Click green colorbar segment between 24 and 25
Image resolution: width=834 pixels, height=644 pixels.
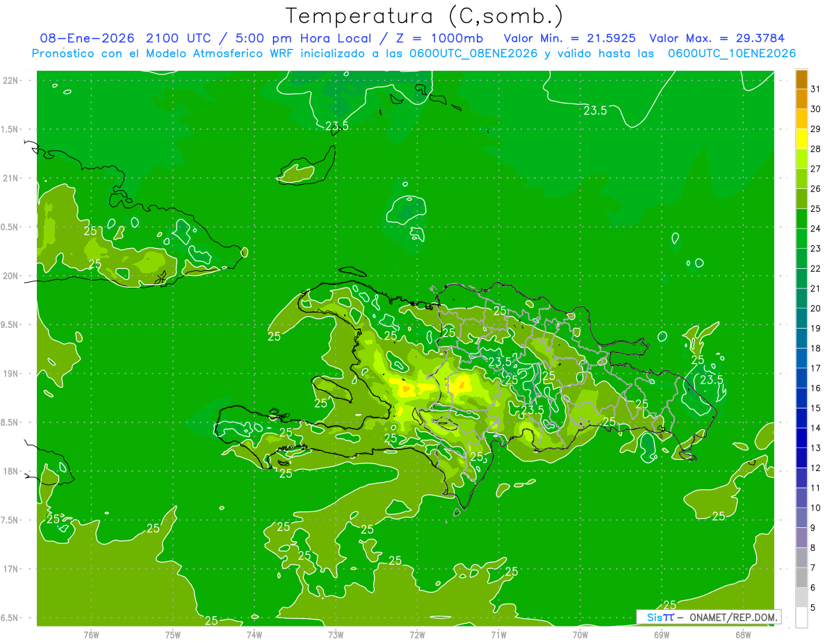pyautogui.click(x=801, y=218)
